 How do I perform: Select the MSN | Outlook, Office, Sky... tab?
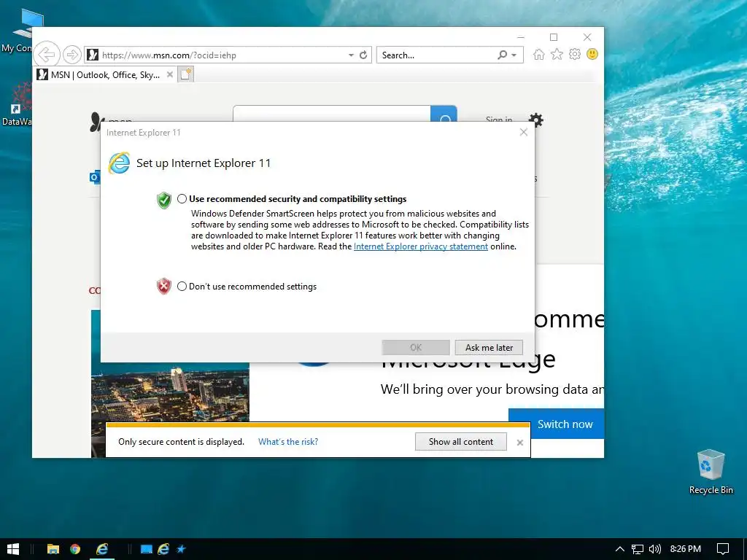pyautogui.click(x=105, y=74)
